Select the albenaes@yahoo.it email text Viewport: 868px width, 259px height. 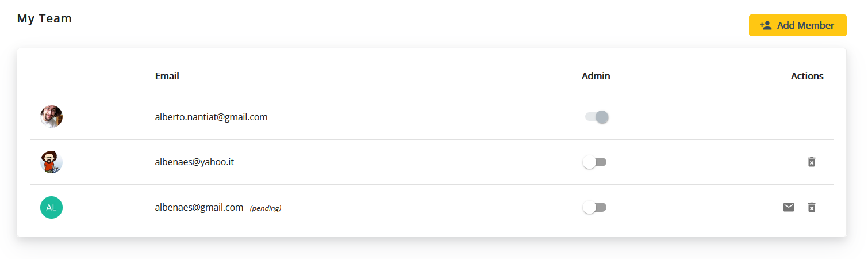point(194,162)
